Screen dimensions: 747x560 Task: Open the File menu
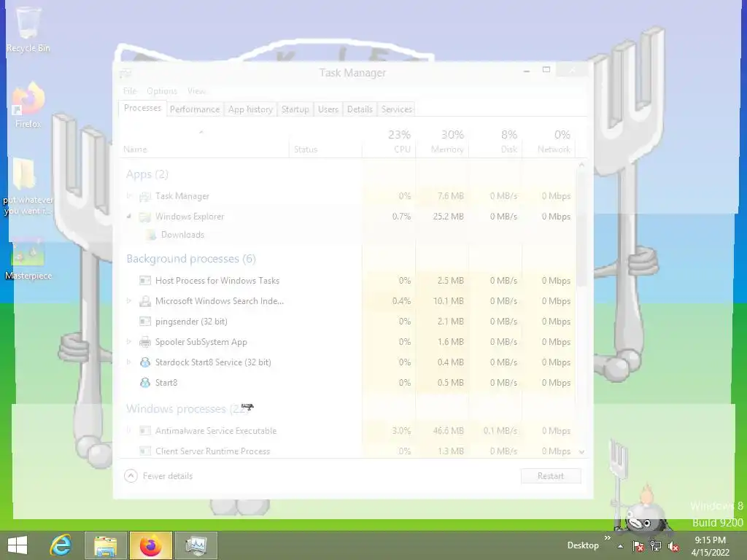click(x=130, y=91)
